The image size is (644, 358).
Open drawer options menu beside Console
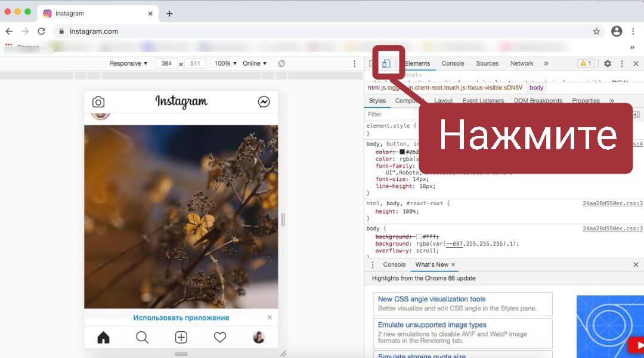(x=373, y=265)
